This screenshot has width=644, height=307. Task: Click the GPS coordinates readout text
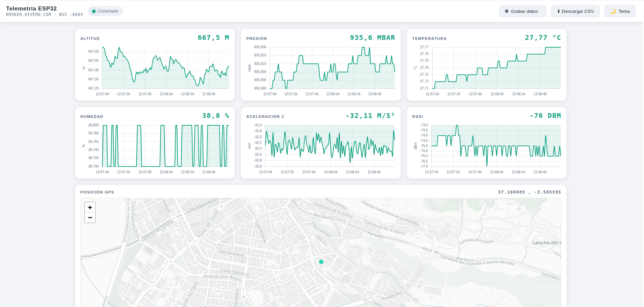tap(529, 192)
